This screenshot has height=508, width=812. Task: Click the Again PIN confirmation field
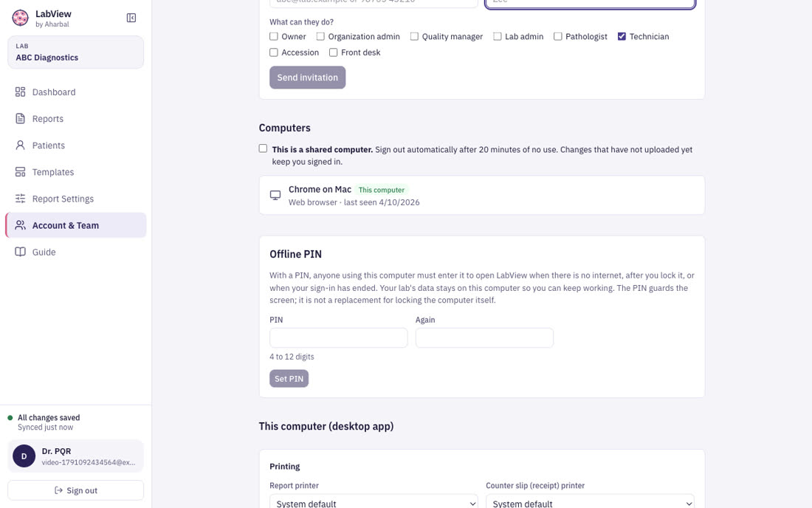[x=484, y=337]
